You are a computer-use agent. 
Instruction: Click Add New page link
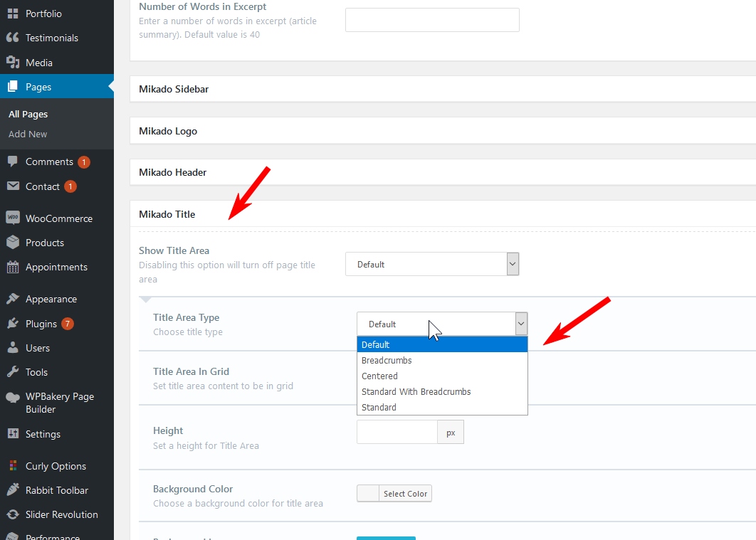point(28,134)
